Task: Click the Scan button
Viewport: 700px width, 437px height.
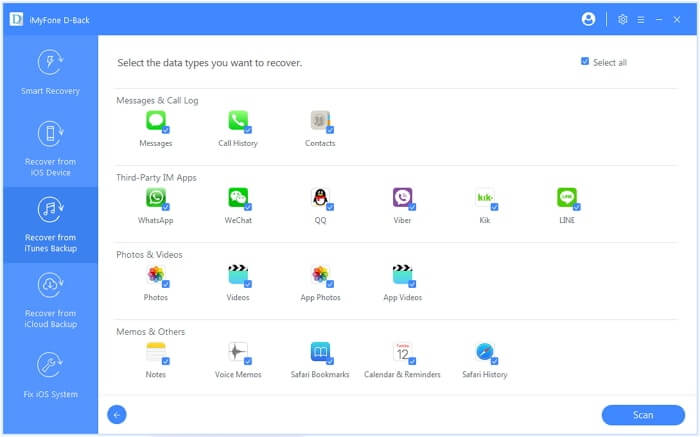Action: click(x=643, y=415)
